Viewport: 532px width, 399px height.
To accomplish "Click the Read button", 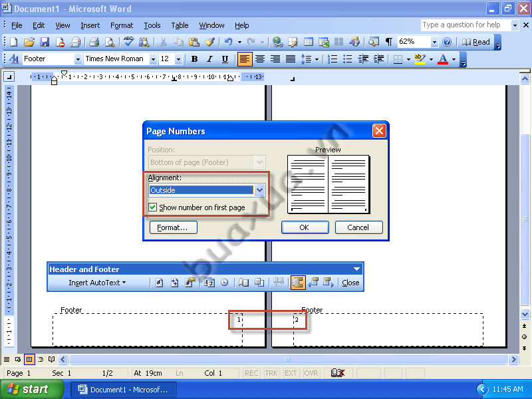I will 476,42.
